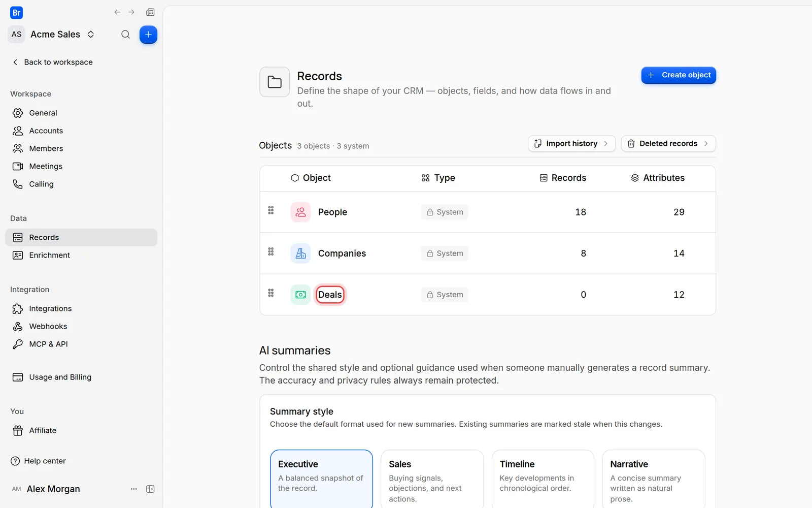Go to Webhooks settings

[81, 326]
